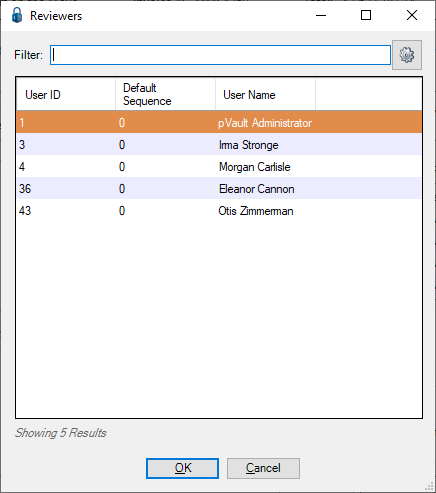Sort by the User Name column header
436x493 pixels.
point(265,95)
